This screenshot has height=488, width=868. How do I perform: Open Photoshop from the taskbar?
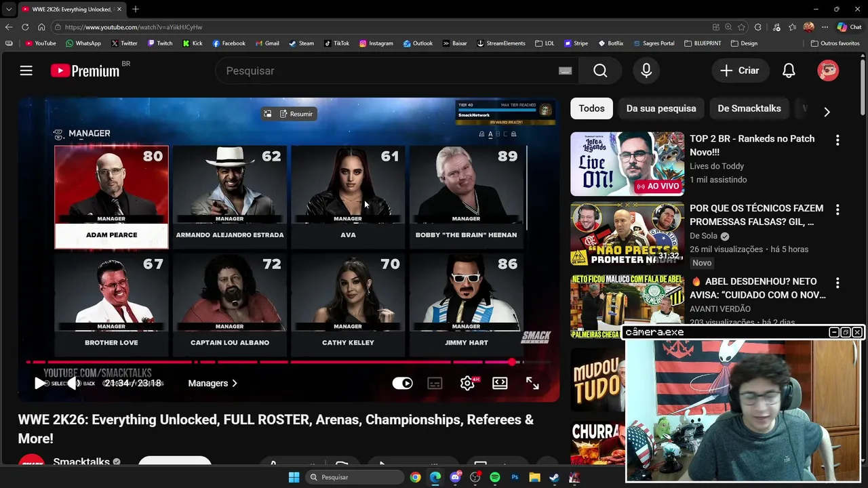(x=515, y=477)
